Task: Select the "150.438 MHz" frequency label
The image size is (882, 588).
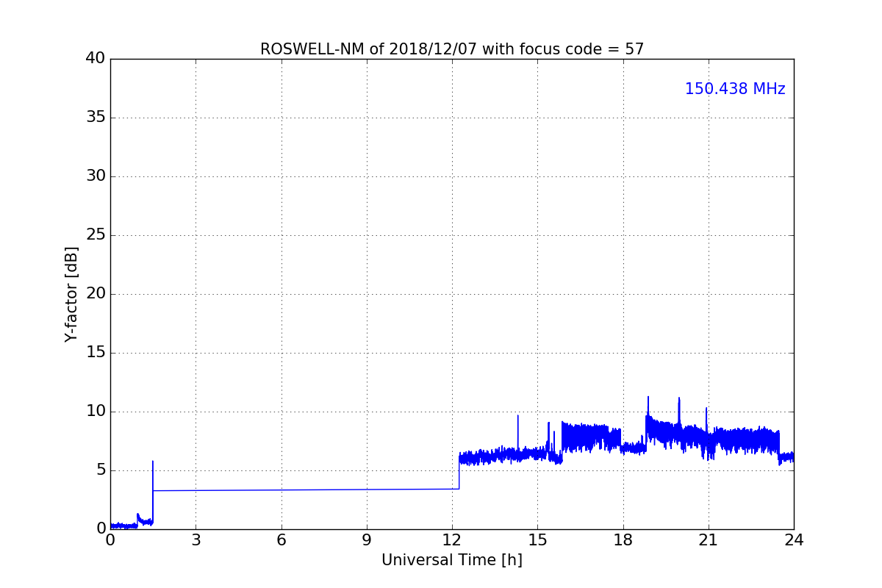Action: [x=735, y=89]
